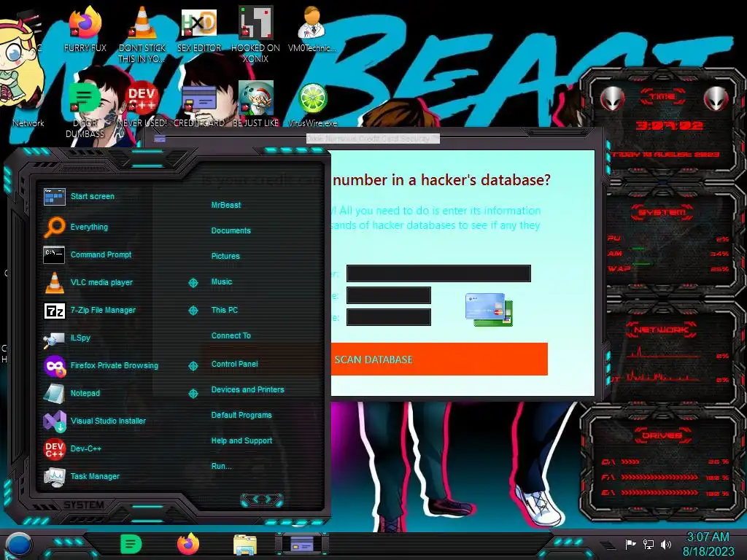Open Control Panel from the start menu

tap(234, 364)
